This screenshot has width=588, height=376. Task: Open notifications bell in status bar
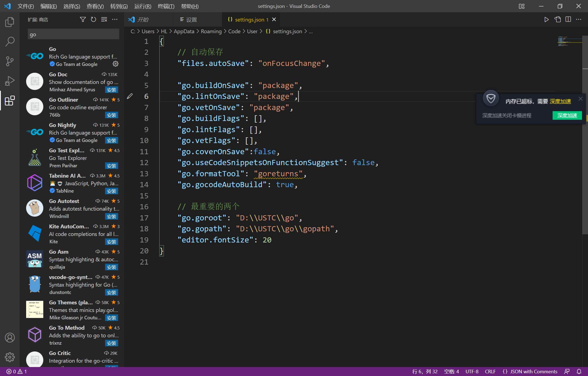pyautogui.click(x=579, y=372)
